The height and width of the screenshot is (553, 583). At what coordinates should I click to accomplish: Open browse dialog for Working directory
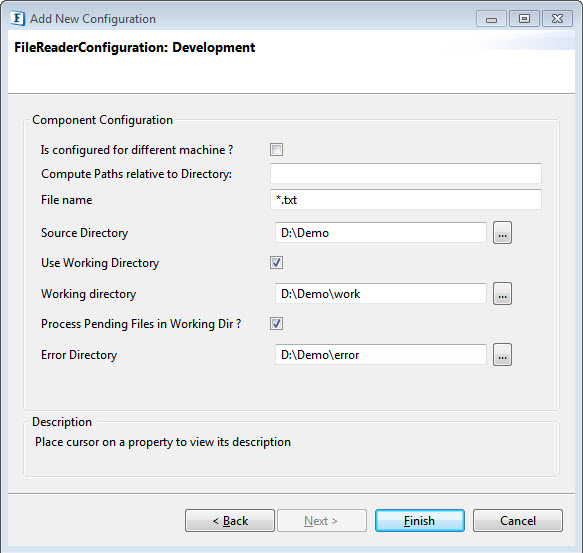pyautogui.click(x=502, y=294)
